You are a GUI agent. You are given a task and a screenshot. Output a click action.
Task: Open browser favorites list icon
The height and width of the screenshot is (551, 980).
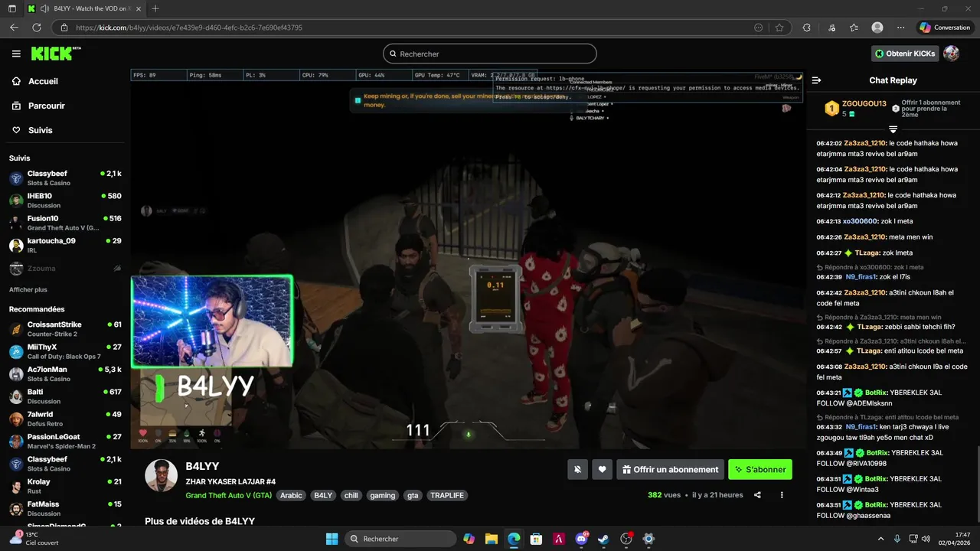point(854,28)
